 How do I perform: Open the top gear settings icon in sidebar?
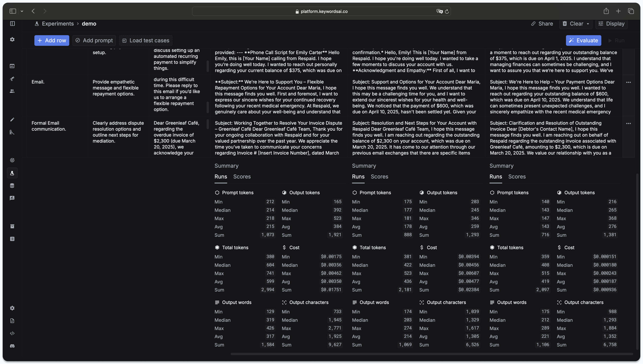(x=12, y=39)
